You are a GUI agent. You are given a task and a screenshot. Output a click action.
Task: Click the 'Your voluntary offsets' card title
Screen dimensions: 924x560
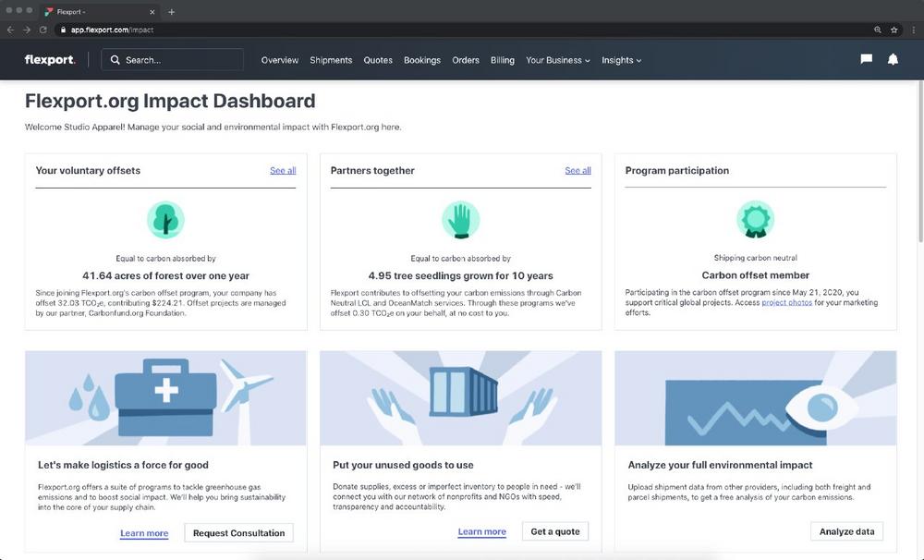(88, 170)
